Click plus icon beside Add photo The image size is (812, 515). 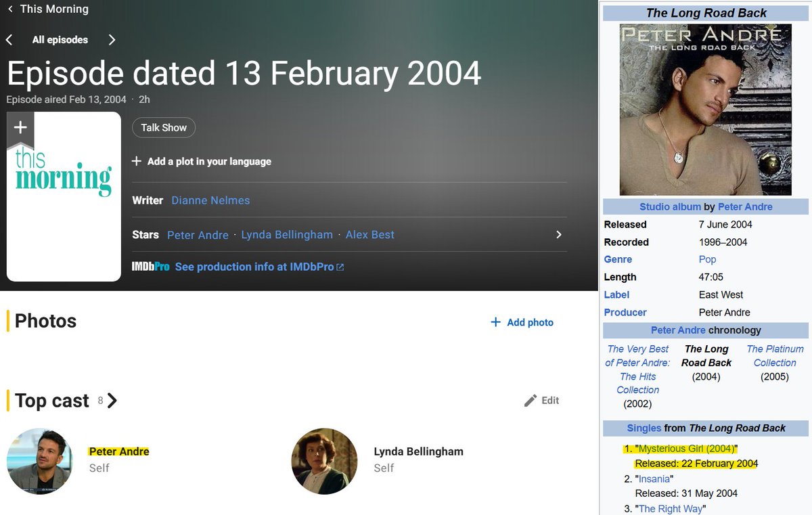[495, 322]
